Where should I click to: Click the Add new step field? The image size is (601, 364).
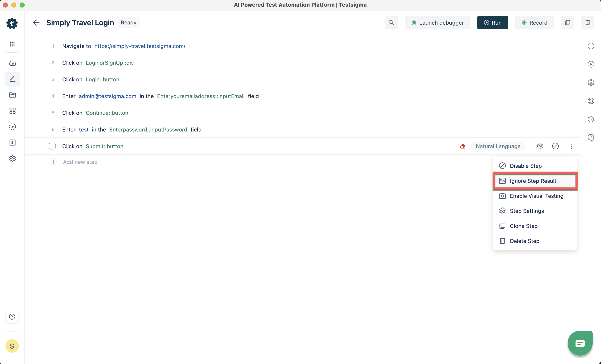click(x=80, y=162)
